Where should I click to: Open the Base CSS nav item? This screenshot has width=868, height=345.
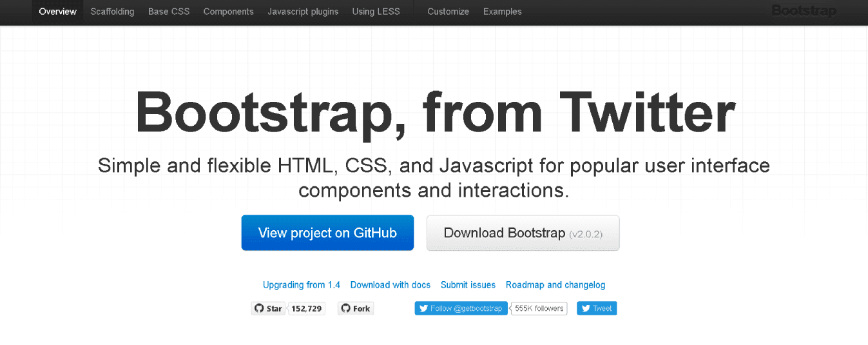(169, 12)
